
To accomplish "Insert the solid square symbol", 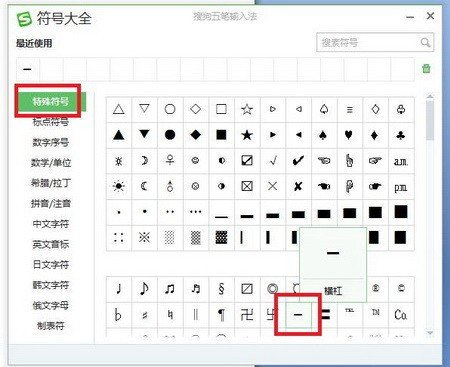I will 221,135.
